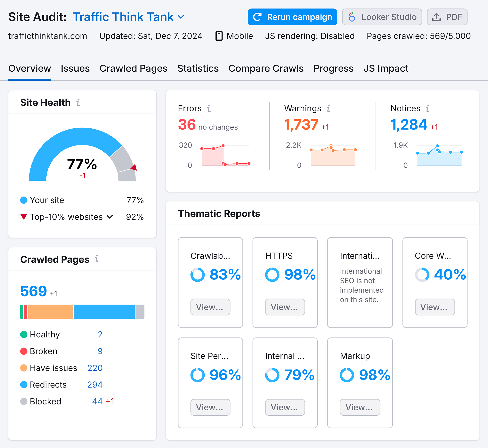View details for Internal Linking report
This screenshot has width=488, height=448.
tap(285, 407)
